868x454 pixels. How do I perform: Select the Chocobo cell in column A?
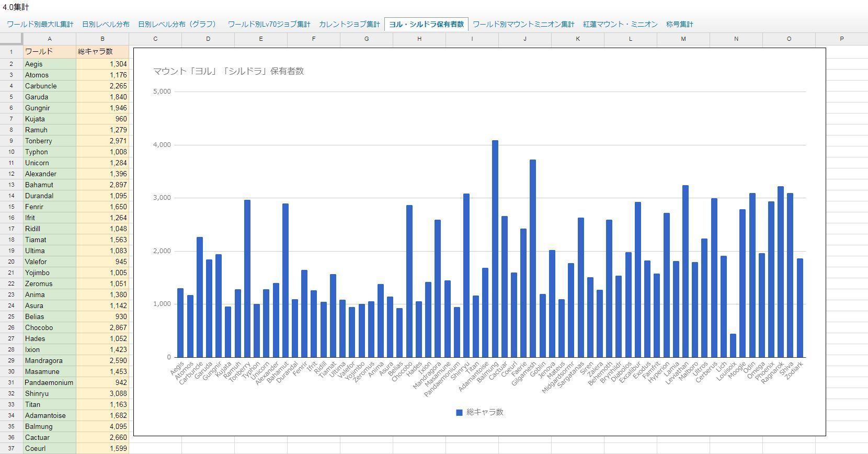50,327
